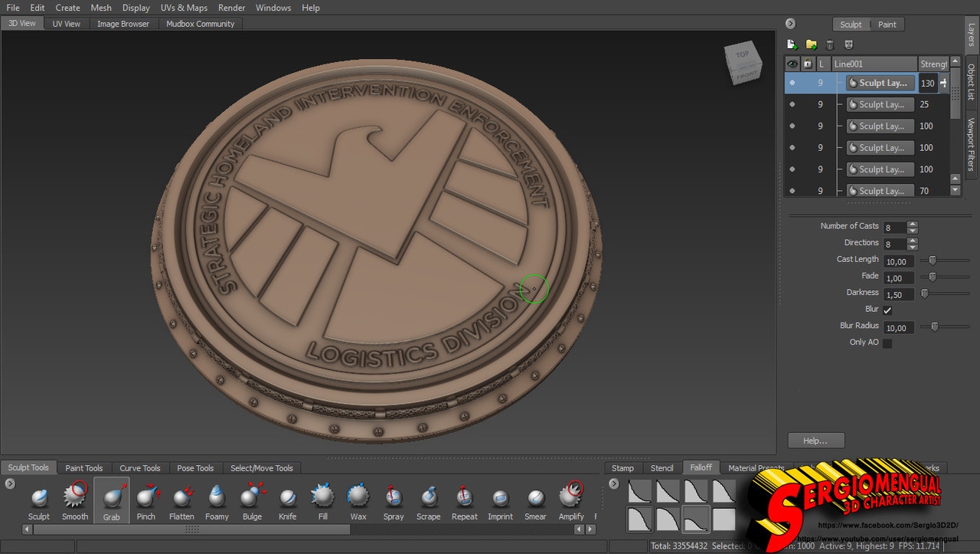Select the Foamy tool

click(217, 501)
